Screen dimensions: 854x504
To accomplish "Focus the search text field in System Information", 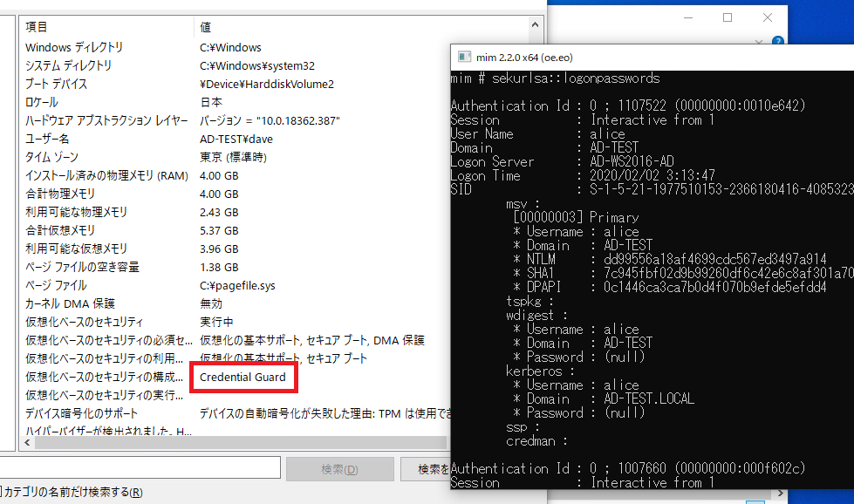I will (140, 468).
